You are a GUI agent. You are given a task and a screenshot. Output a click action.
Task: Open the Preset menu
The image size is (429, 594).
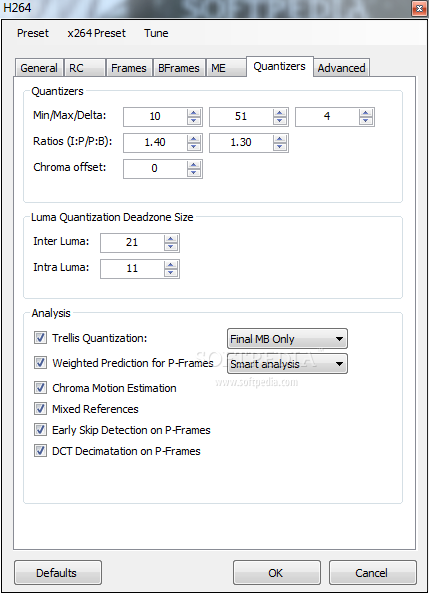(x=33, y=33)
